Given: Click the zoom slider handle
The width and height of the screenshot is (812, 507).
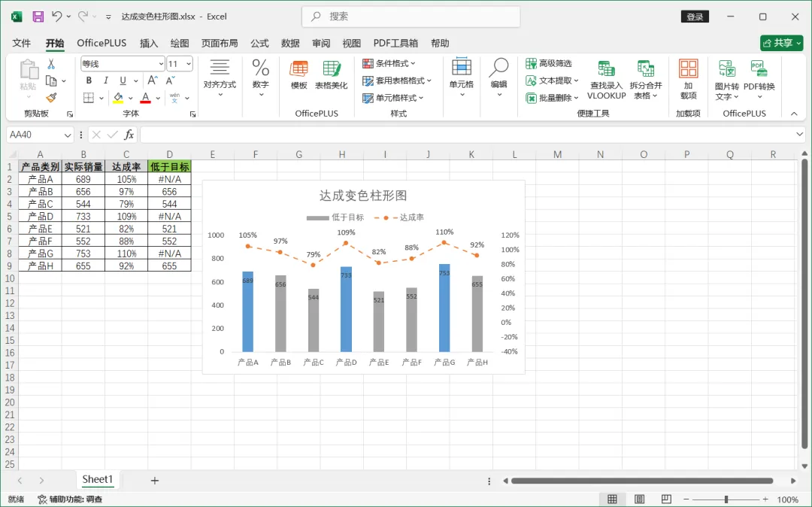Looking at the screenshot, I should [x=726, y=499].
